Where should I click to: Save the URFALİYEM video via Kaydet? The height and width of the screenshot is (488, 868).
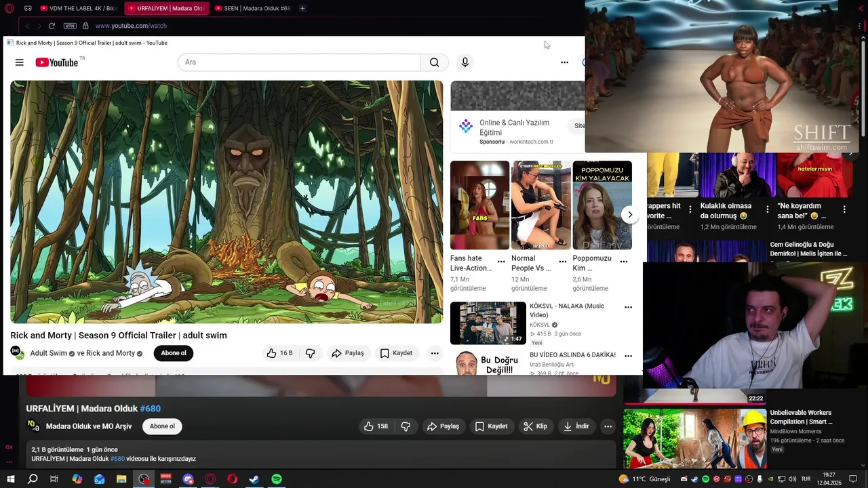click(x=491, y=426)
